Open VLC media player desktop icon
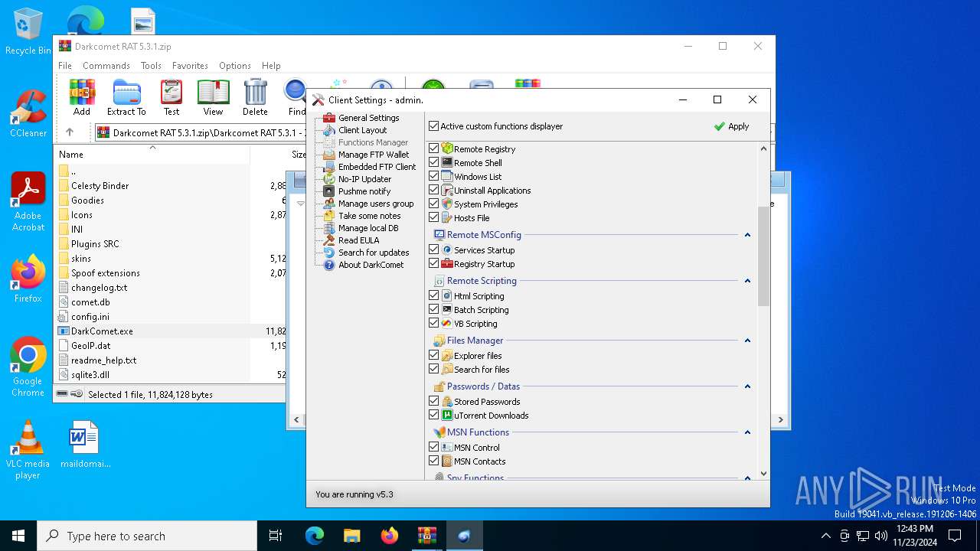The height and width of the screenshot is (551, 980). [x=28, y=450]
